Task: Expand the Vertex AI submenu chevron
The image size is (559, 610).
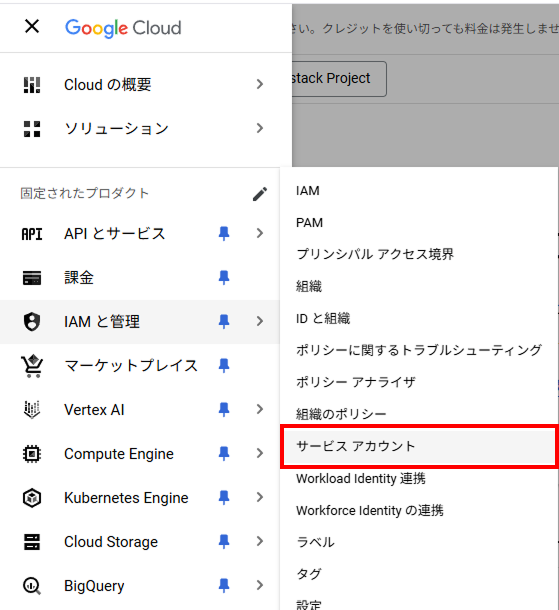Action: coord(260,409)
